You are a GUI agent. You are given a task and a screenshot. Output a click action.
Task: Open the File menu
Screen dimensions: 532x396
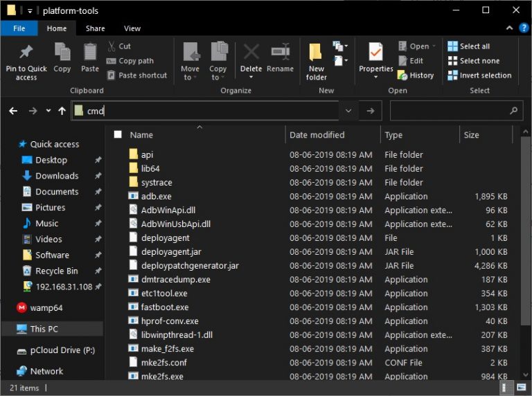pyautogui.click(x=19, y=28)
